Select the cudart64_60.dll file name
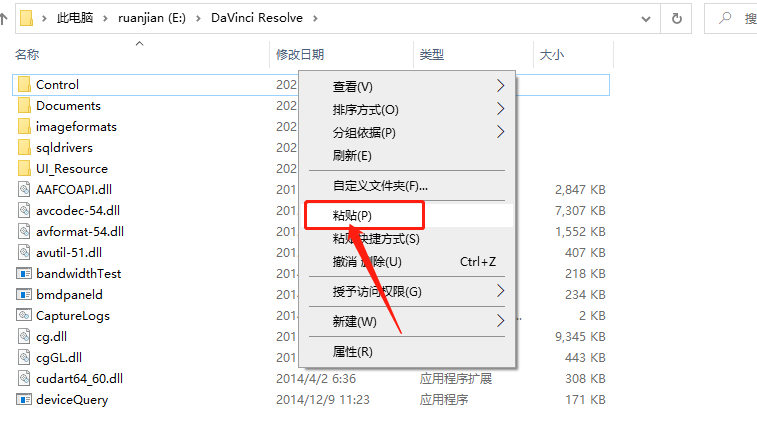This screenshot has height=429, width=757. pyautogui.click(x=80, y=378)
